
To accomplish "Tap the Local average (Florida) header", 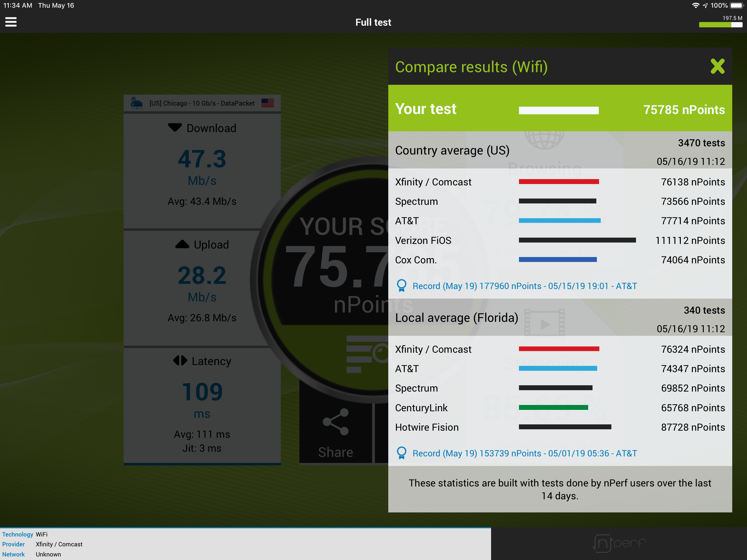I will coord(560,317).
